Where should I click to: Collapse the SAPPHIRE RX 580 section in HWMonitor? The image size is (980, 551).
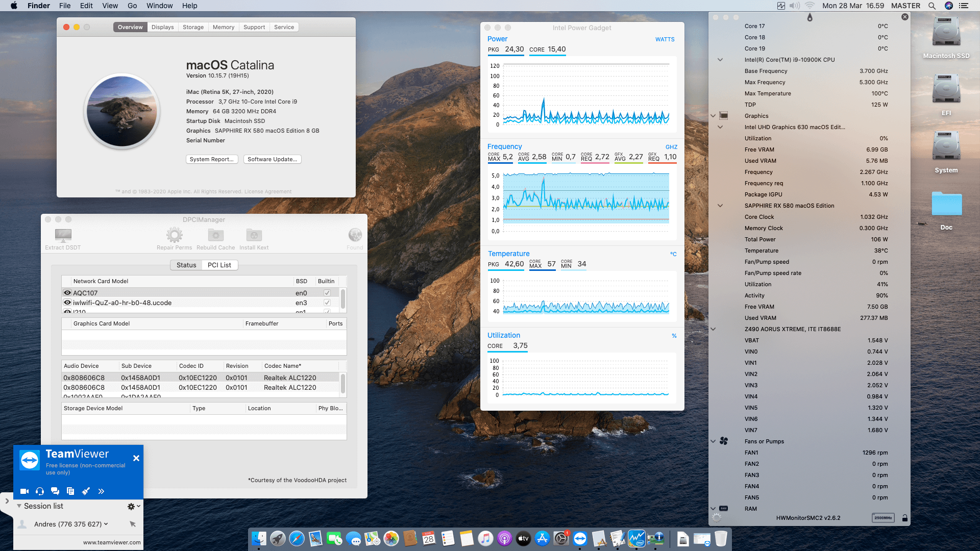point(720,206)
